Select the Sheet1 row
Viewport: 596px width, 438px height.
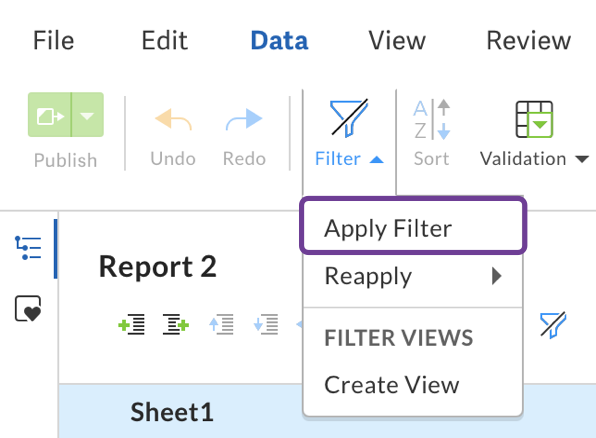(327, 411)
